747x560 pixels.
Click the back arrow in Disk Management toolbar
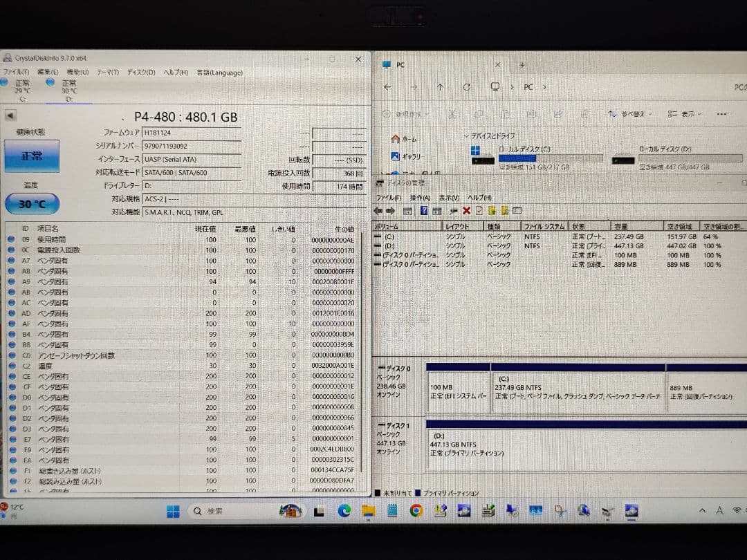point(380,211)
